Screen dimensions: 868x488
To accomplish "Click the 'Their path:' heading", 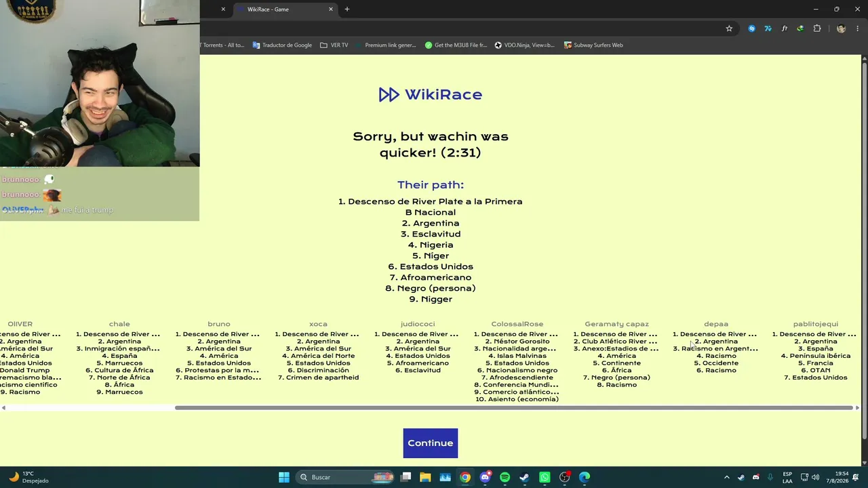I will coord(431,185).
